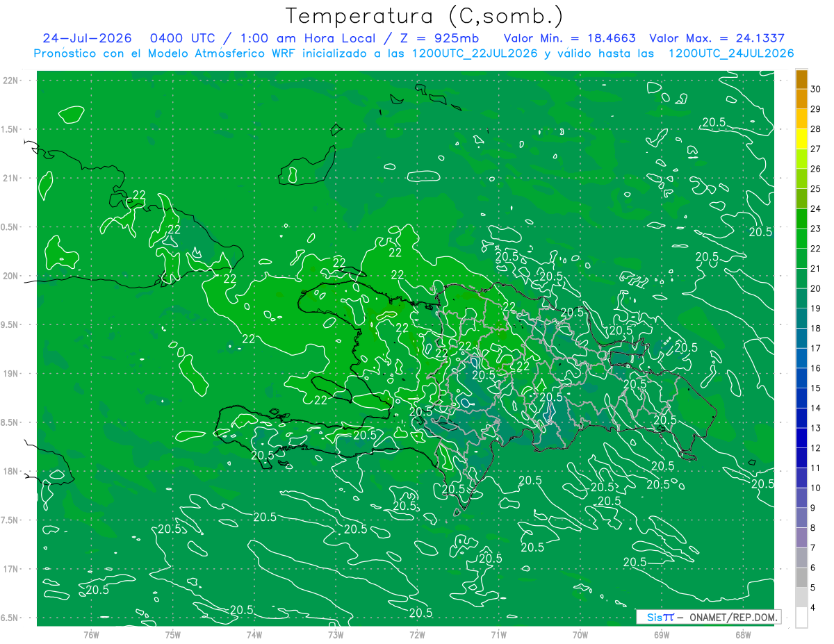834x644 pixels.
Task: Select the legend swatch between 22 and 23
Action: tap(801, 239)
